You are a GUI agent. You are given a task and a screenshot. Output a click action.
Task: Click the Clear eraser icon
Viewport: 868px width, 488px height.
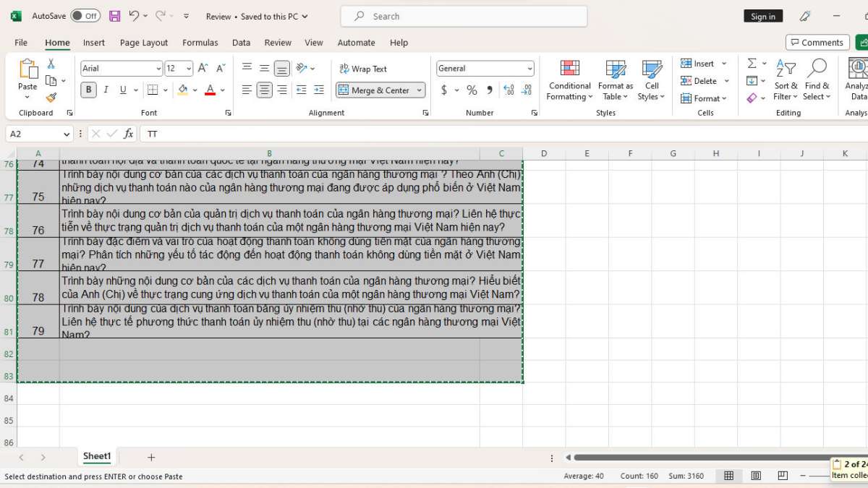(x=752, y=98)
